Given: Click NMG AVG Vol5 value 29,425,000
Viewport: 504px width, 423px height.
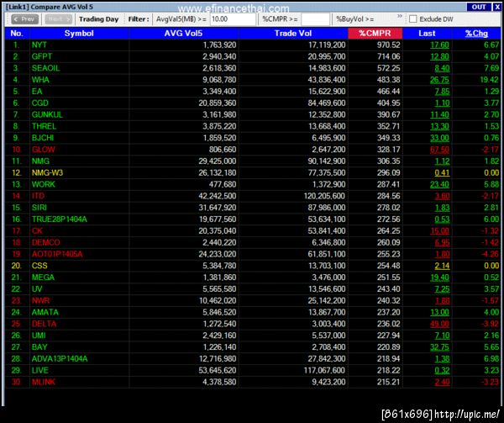Looking at the screenshot, I should 218,161.
